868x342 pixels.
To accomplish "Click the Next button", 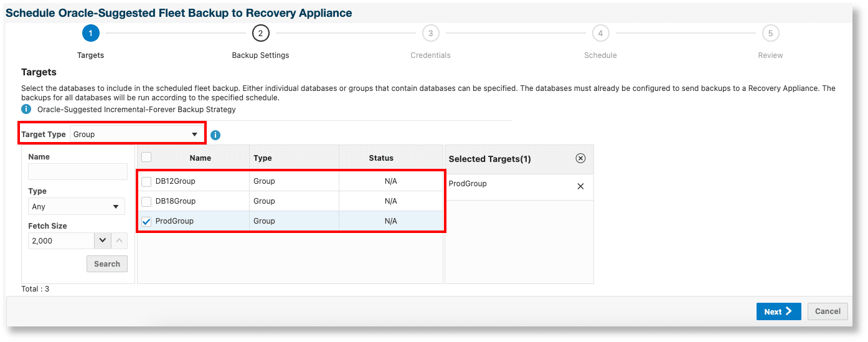I will 778,311.
